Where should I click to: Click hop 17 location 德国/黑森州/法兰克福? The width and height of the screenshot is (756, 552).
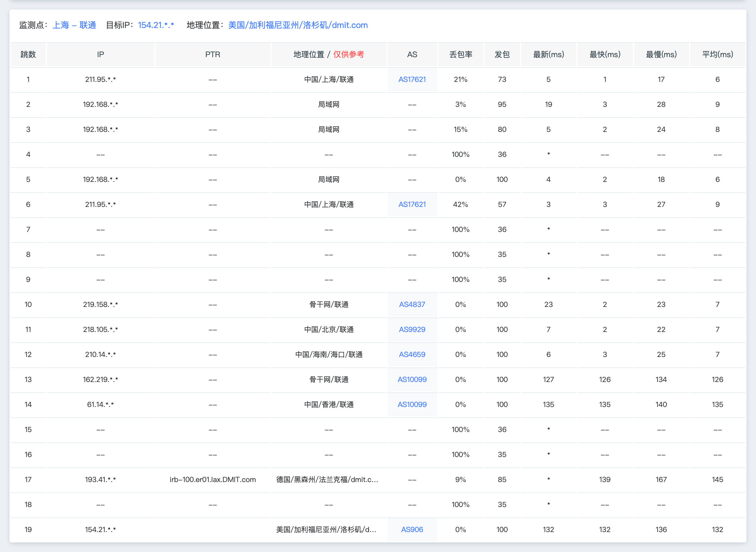(x=328, y=479)
